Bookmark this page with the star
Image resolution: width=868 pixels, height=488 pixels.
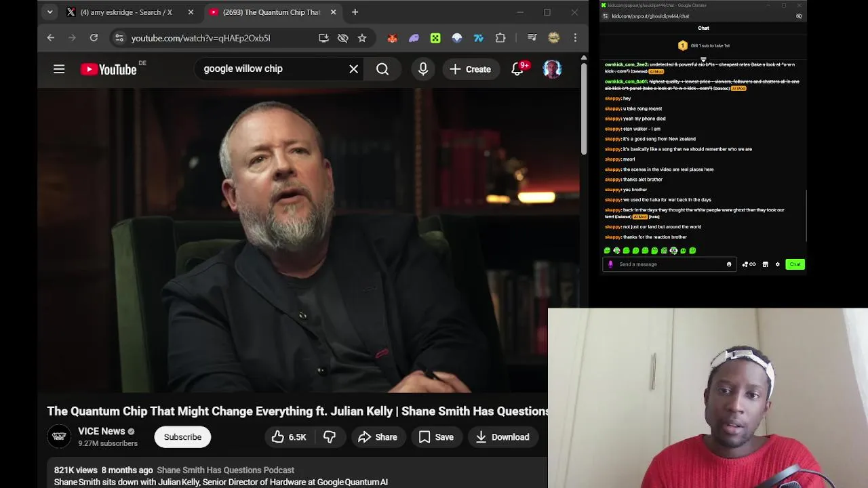pyautogui.click(x=362, y=38)
